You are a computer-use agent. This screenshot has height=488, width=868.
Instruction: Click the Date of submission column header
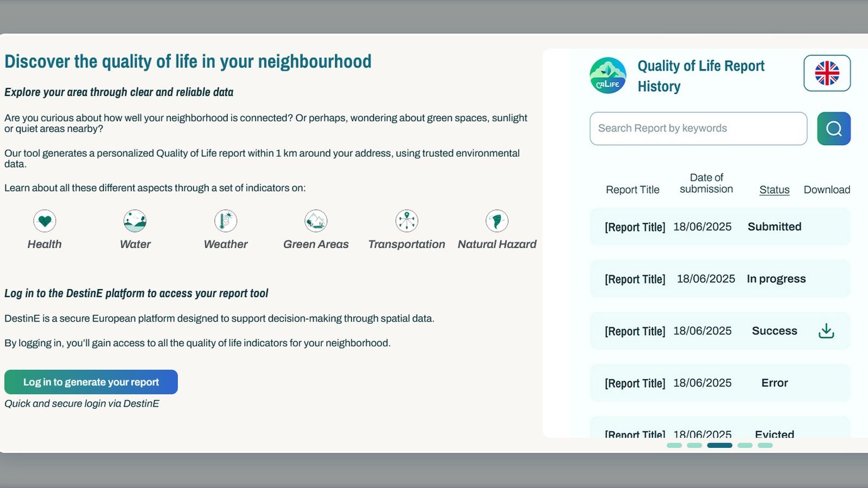pyautogui.click(x=706, y=183)
